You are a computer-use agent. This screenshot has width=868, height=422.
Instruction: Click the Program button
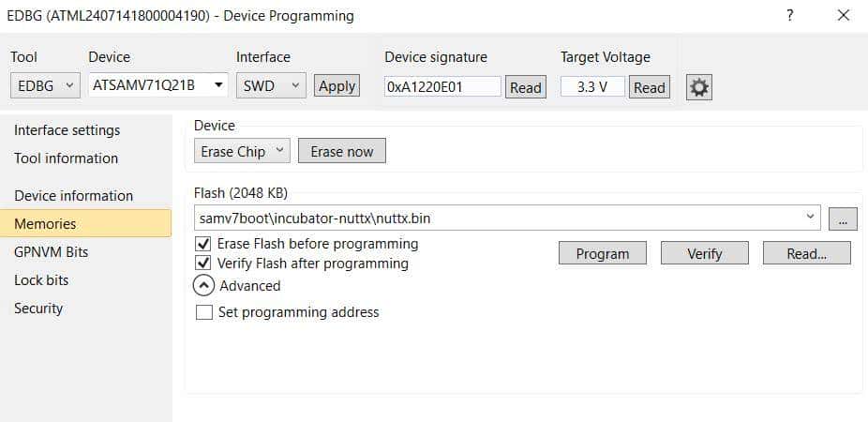tap(602, 253)
